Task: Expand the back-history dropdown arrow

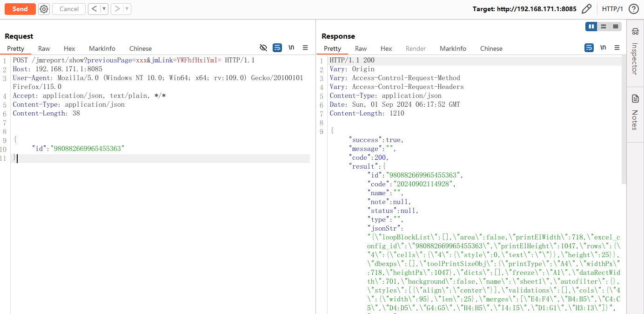Action: 104,9
